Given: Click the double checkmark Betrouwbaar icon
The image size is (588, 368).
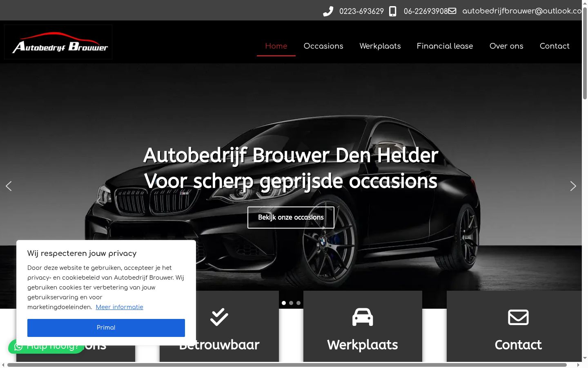Looking at the screenshot, I should 219,317.
